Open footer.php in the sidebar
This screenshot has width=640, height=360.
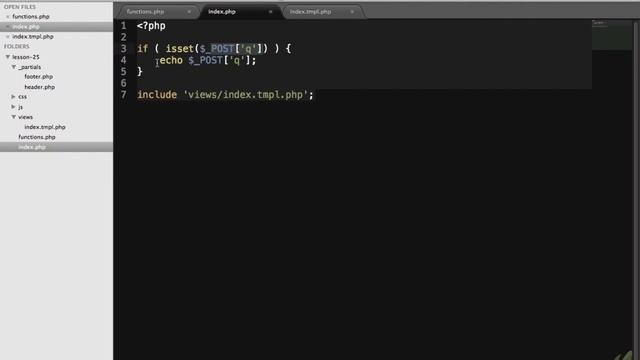pyautogui.click(x=38, y=77)
